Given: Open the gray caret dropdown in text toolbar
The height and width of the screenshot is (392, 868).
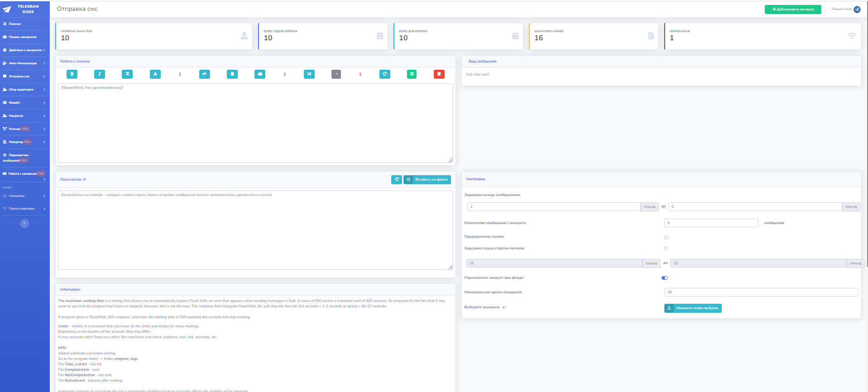Looking at the screenshot, I should pos(336,74).
